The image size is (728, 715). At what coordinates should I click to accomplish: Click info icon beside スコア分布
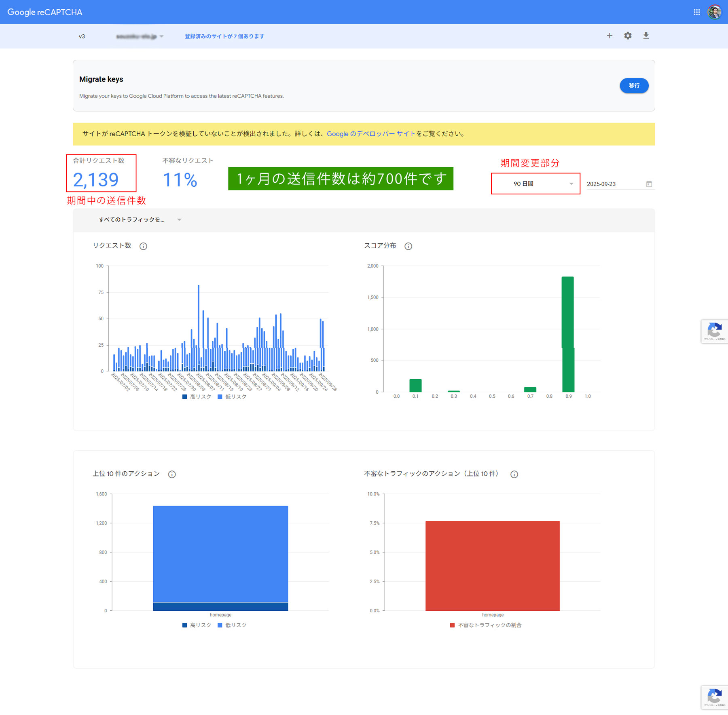coord(408,246)
